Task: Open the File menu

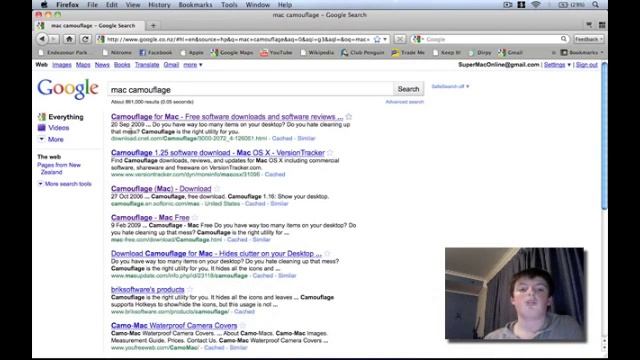Action: [x=92, y=5]
